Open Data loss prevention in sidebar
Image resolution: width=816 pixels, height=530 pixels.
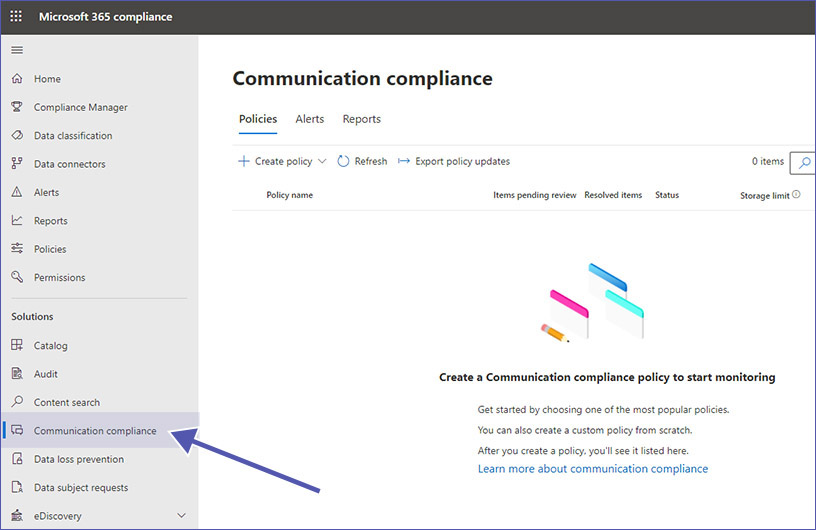(x=79, y=459)
